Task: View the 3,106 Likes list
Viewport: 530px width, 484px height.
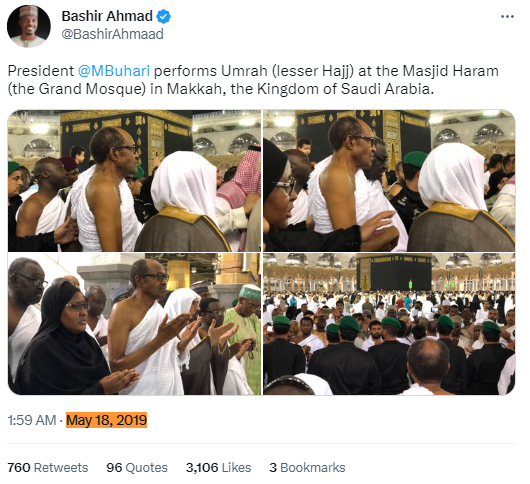Action: click(x=218, y=467)
